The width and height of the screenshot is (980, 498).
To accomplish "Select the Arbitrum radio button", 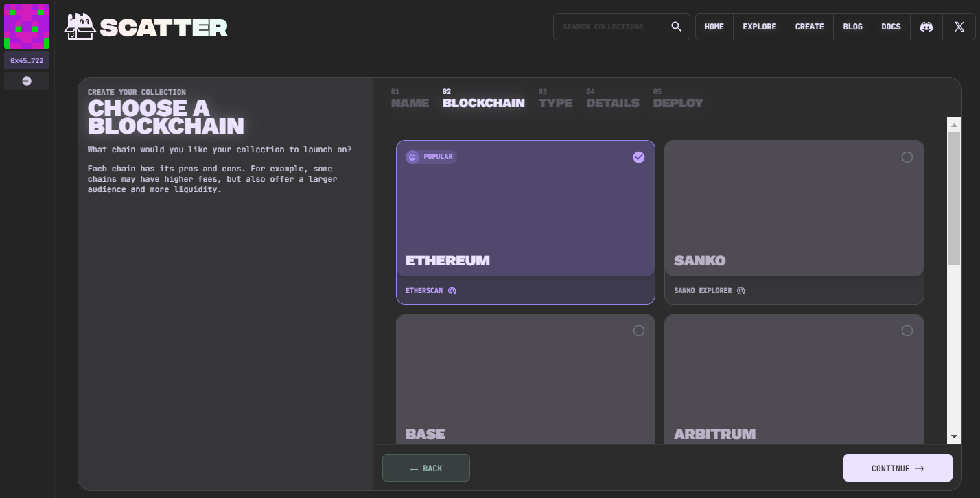I will pyautogui.click(x=907, y=331).
